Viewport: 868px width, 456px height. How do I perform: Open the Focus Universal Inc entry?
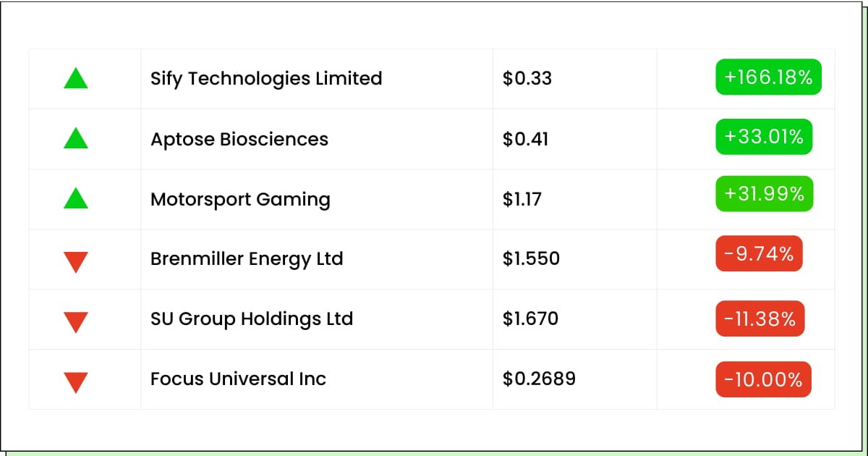pos(238,379)
